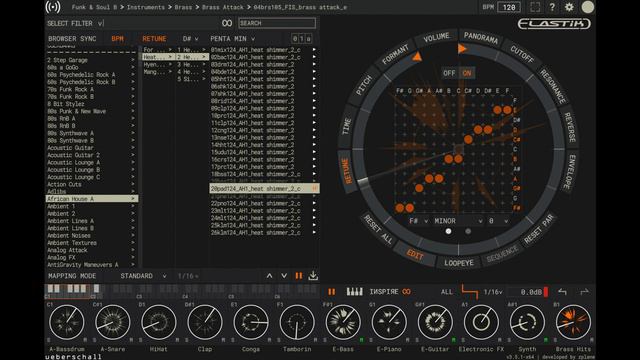Select the E-Piano sample pad
Screen dimensions: 640x360
tap(389, 322)
